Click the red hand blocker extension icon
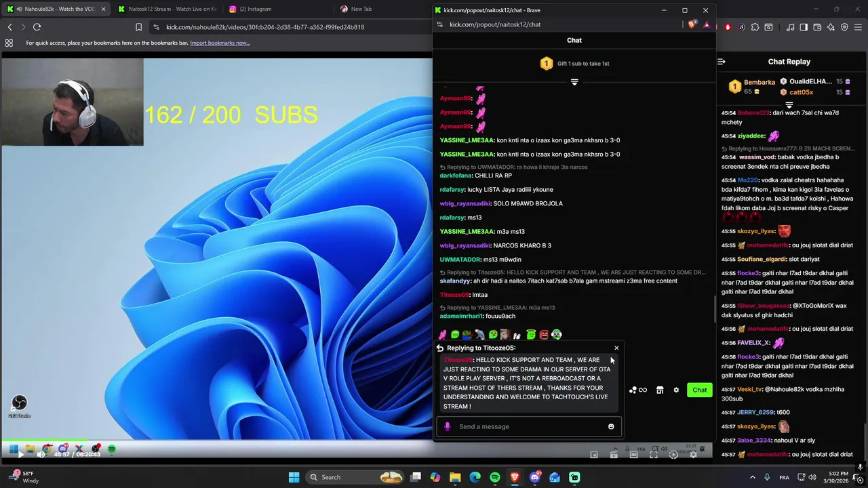 [x=728, y=27]
